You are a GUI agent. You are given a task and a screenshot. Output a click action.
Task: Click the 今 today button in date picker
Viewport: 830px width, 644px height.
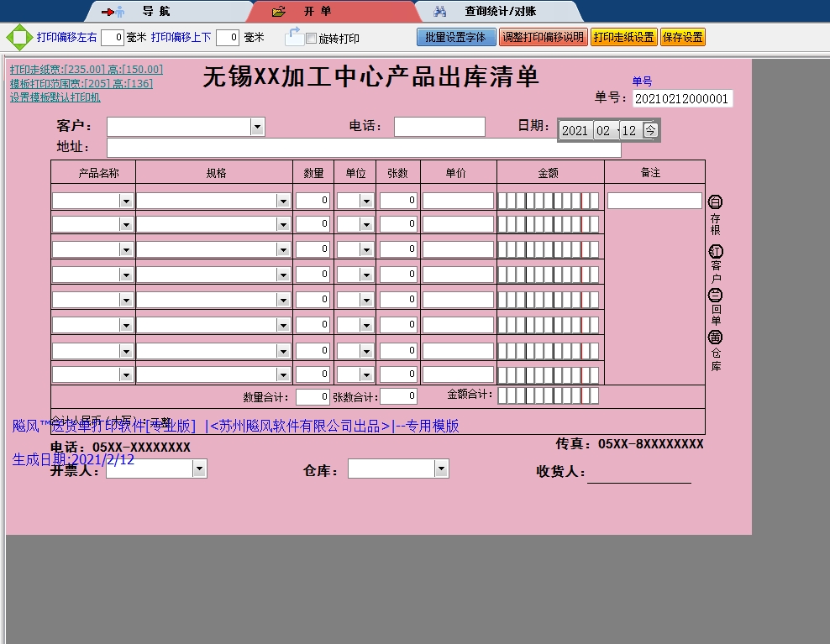pyautogui.click(x=650, y=130)
